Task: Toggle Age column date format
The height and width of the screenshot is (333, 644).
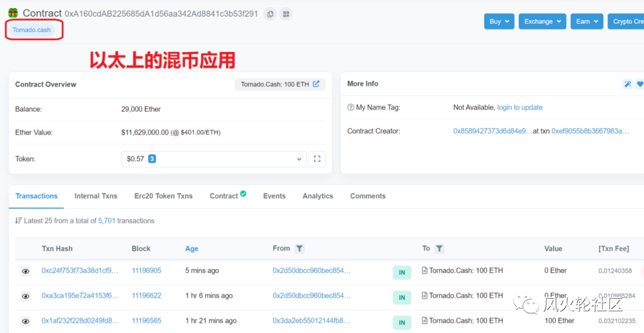Action: pyautogui.click(x=191, y=249)
